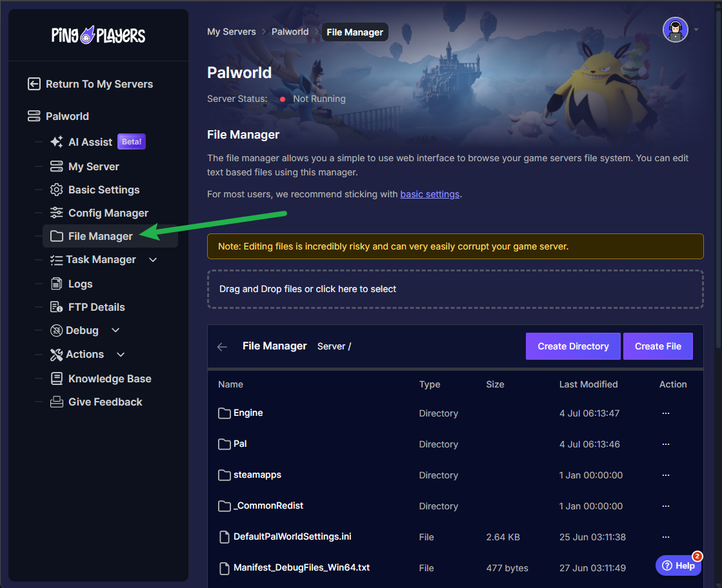
Task: Click the Return To My Servers arrow icon
Action: pos(34,84)
